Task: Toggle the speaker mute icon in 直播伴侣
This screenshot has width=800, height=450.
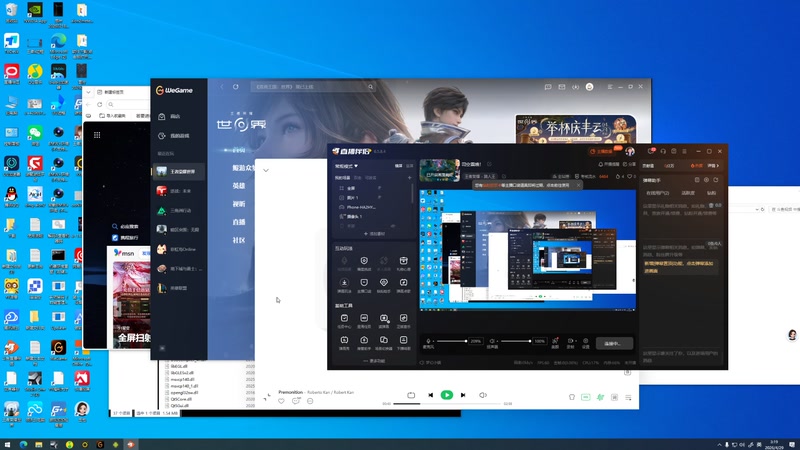Action: tap(492, 341)
